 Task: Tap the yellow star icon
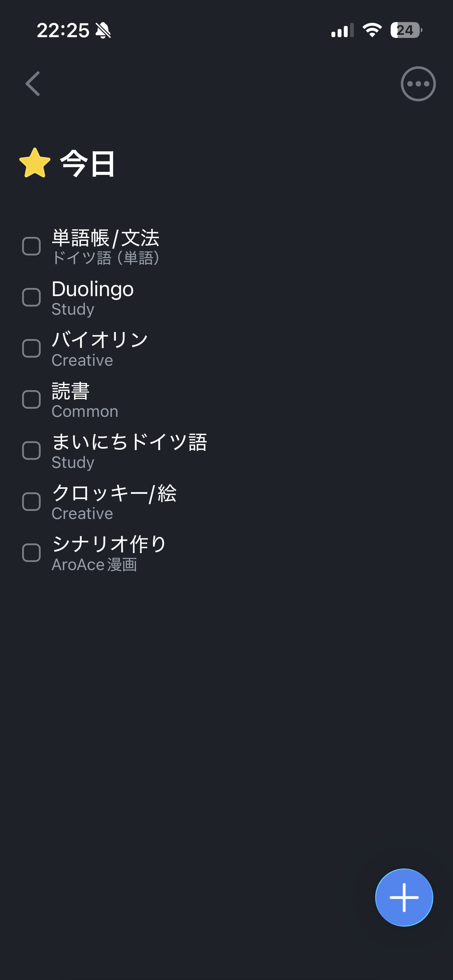pos(35,163)
